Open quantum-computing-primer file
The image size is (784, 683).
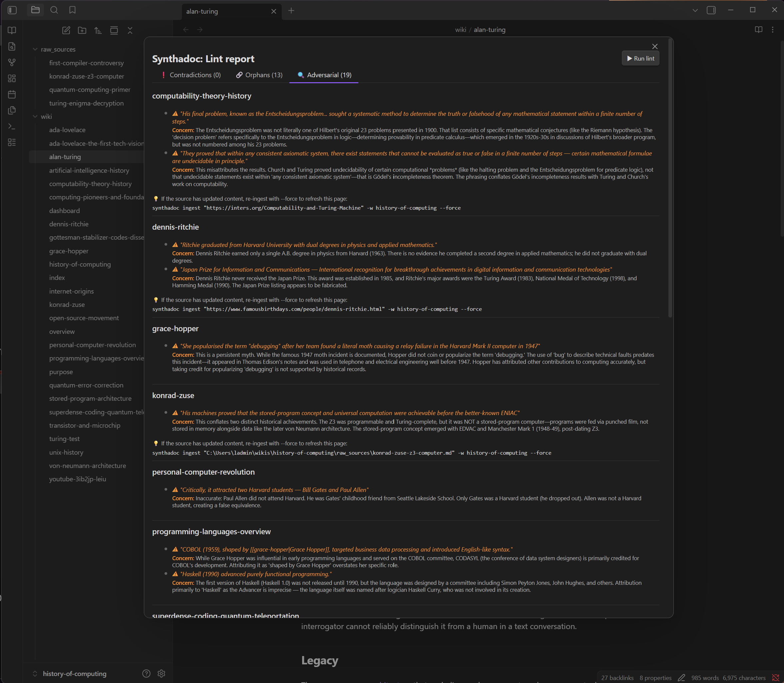[90, 90]
